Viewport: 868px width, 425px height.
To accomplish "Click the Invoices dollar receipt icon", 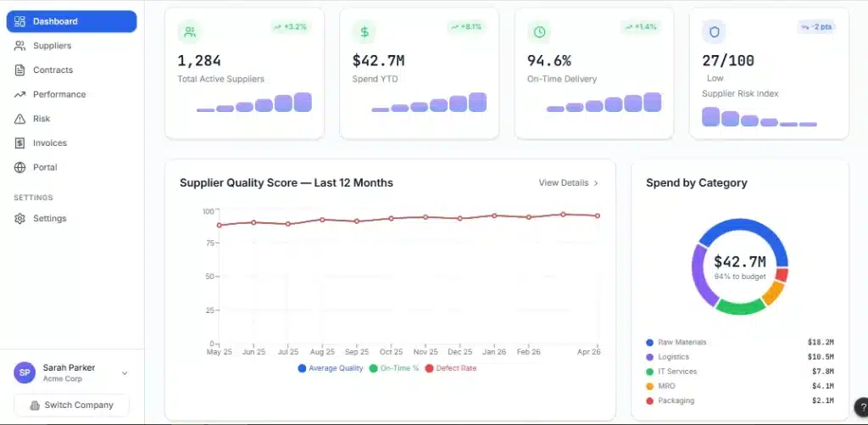I will (x=20, y=143).
